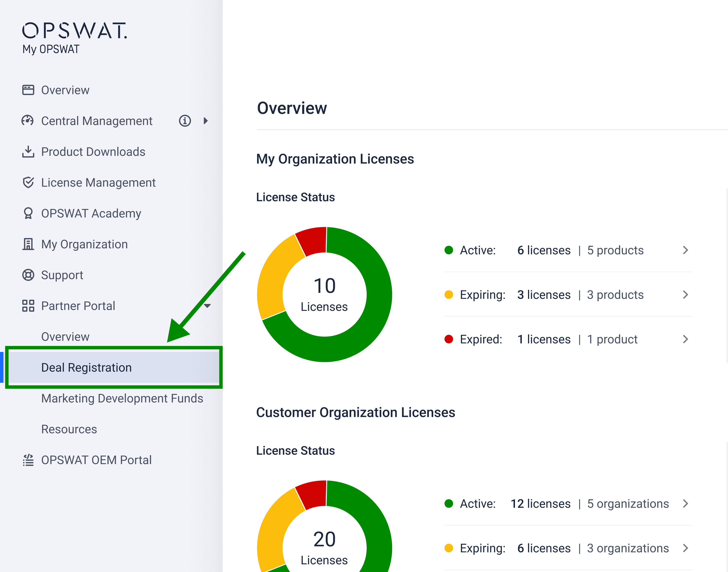Click the OPSWAT Academy badge icon

pyautogui.click(x=28, y=213)
